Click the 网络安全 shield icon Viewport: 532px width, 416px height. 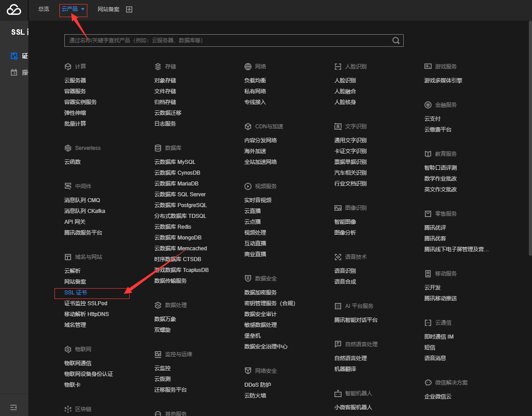pos(248,371)
